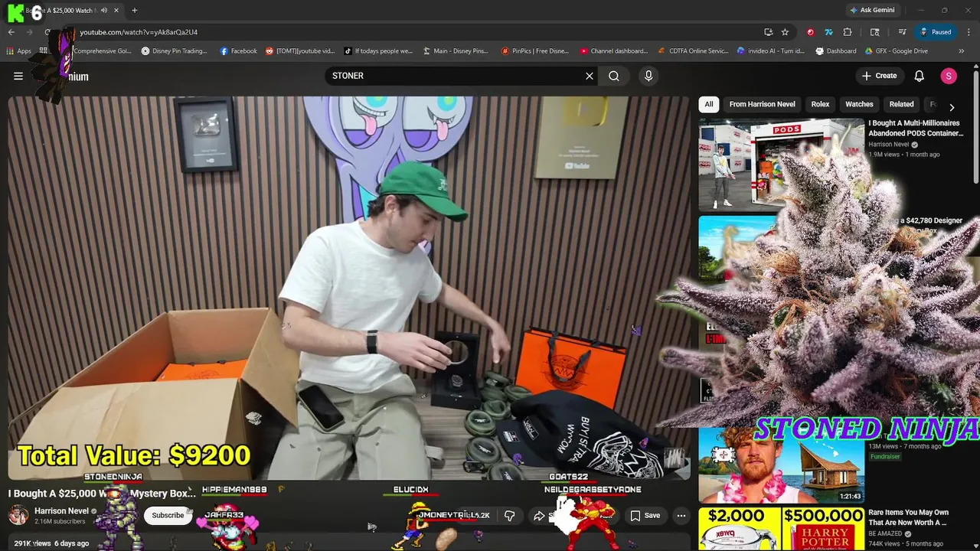Open the Dashboard bookmark
The image size is (980, 551).
click(x=836, y=51)
